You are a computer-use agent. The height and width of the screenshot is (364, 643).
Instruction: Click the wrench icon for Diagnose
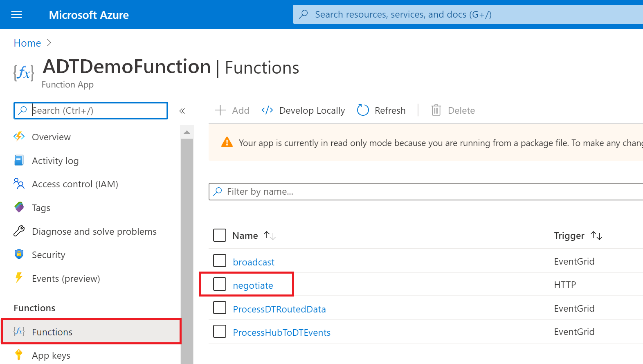[19, 231]
